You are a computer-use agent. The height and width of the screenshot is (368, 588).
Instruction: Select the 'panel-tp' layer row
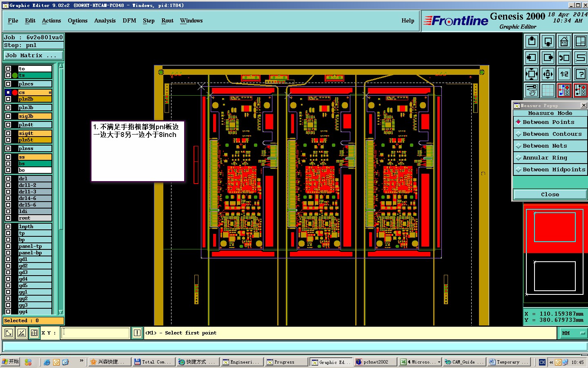click(35, 246)
